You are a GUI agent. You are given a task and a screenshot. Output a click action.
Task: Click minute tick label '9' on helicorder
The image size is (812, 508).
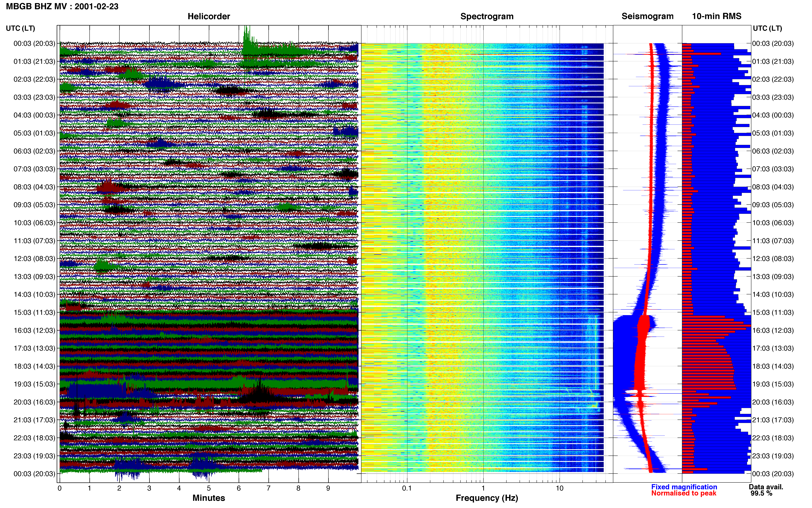click(x=328, y=488)
